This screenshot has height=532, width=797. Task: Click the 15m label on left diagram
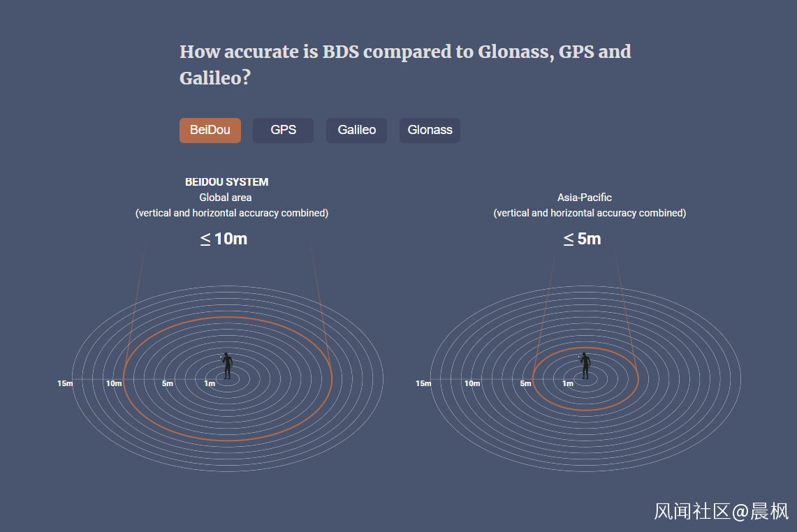pos(65,383)
